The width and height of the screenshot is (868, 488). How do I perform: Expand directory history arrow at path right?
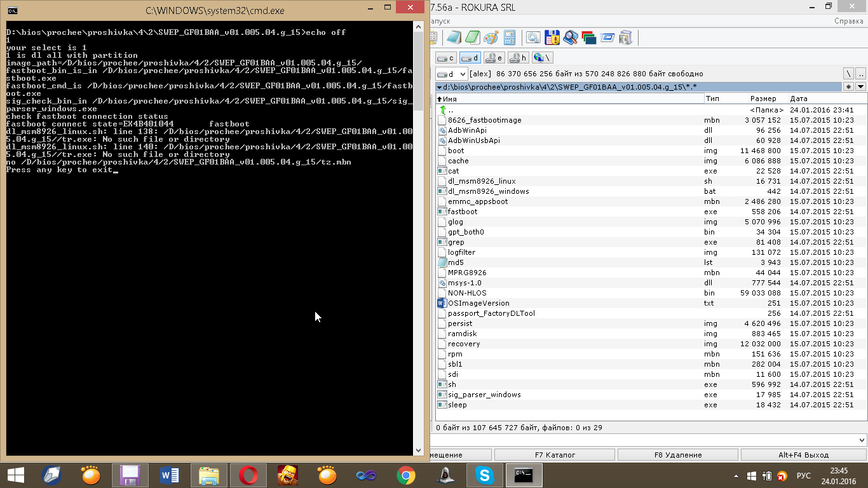pyautogui.click(x=860, y=86)
